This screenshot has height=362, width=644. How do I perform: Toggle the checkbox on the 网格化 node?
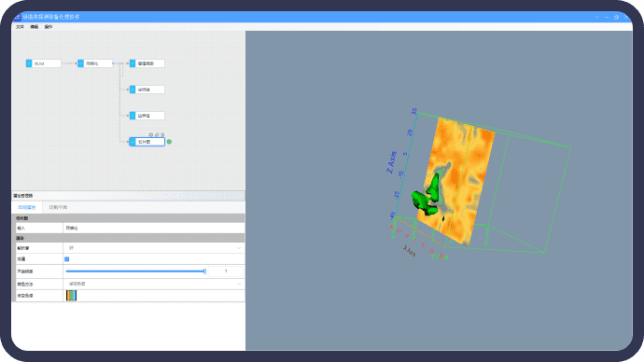pyautogui.click(x=80, y=63)
